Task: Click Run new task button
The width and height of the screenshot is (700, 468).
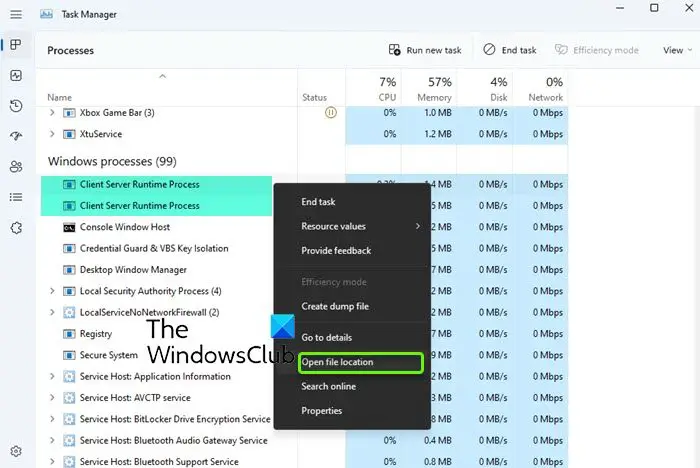Action: click(425, 50)
